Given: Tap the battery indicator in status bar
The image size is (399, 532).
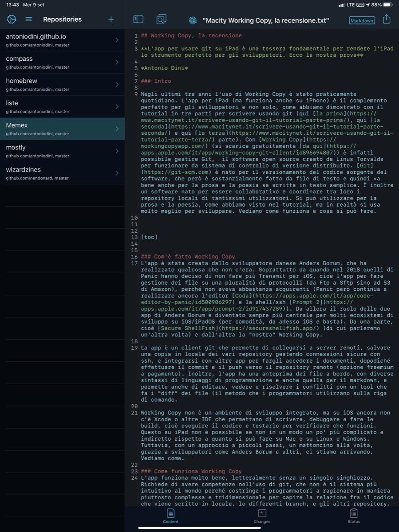Looking at the screenshot, I should 388,4.
